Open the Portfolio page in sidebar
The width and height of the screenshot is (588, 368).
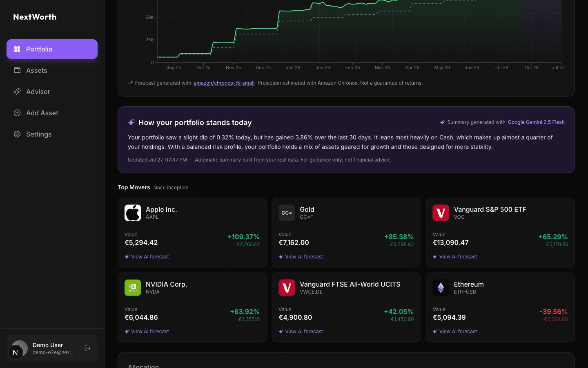(x=52, y=49)
